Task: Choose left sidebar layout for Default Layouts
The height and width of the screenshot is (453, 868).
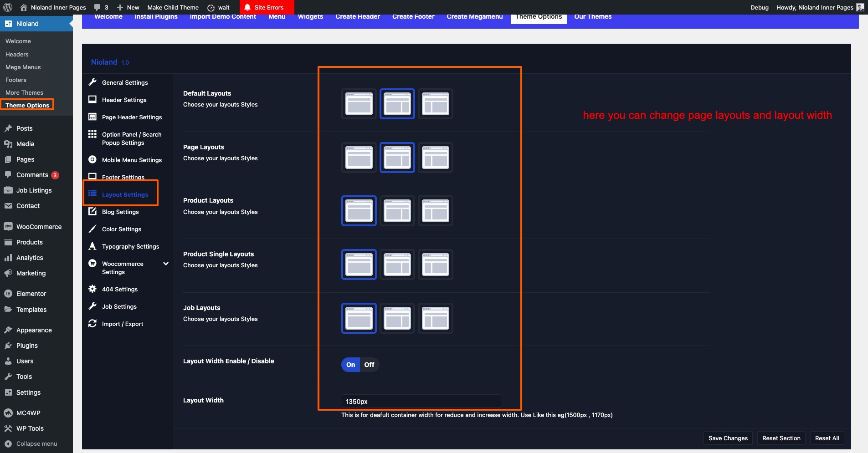Action: [x=435, y=104]
